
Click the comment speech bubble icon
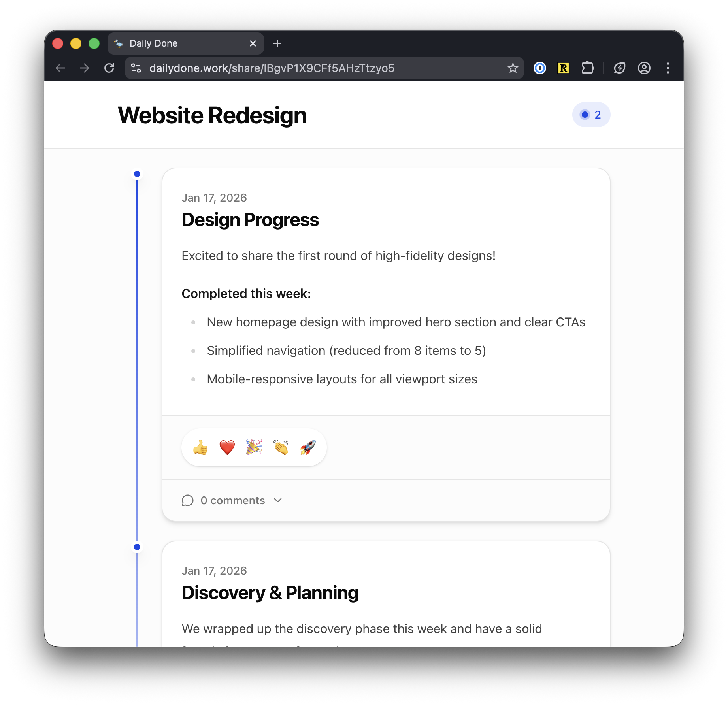[x=188, y=500]
